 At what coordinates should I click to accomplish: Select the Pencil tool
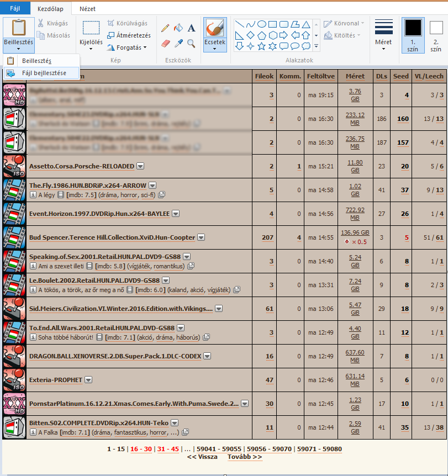pos(165,28)
